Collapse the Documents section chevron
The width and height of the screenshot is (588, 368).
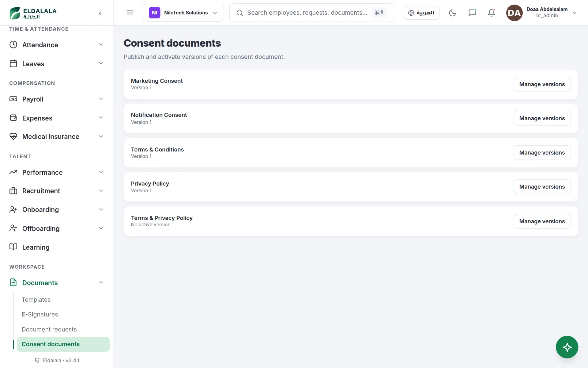(x=101, y=282)
